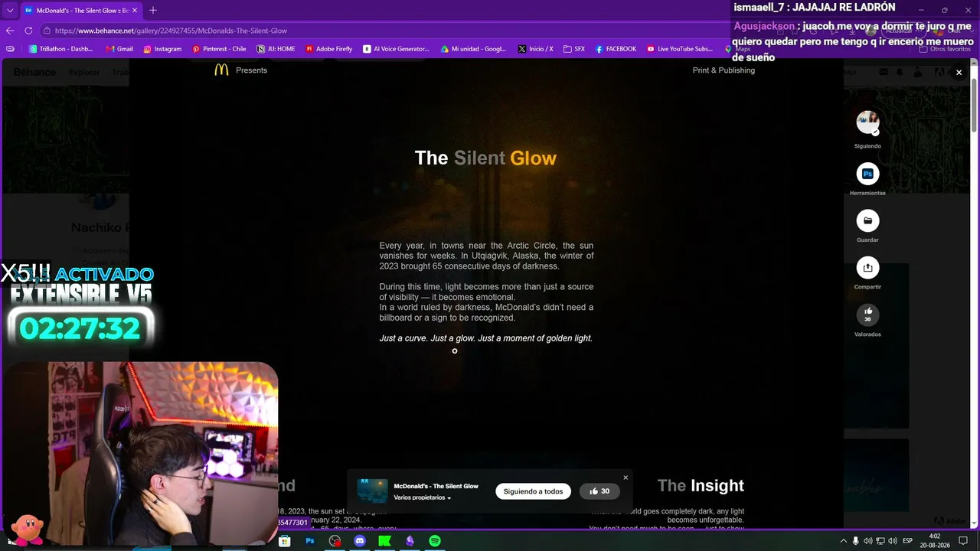This screenshot has width=980, height=551.
Task: Open the ESP language switcher
Action: click(x=908, y=541)
